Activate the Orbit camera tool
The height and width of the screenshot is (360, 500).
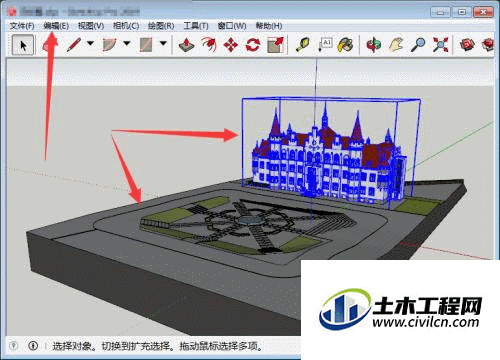click(374, 45)
